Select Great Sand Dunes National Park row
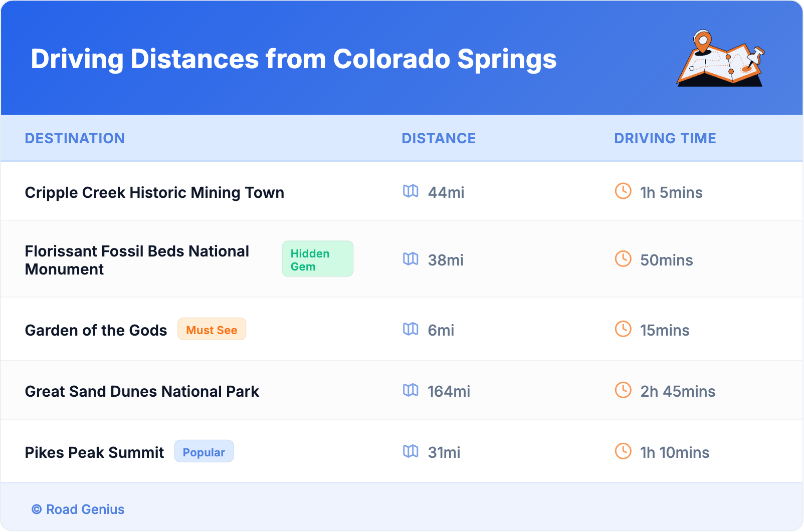 (142, 391)
